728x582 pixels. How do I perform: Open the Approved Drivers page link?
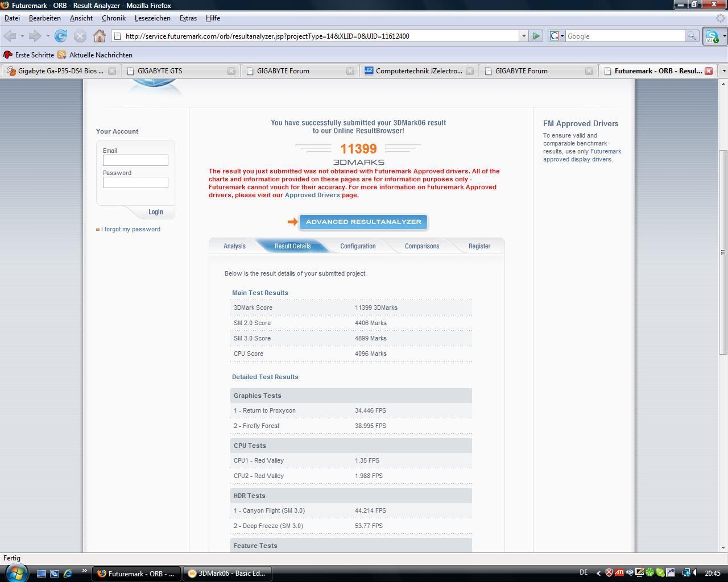(x=312, y=195)
